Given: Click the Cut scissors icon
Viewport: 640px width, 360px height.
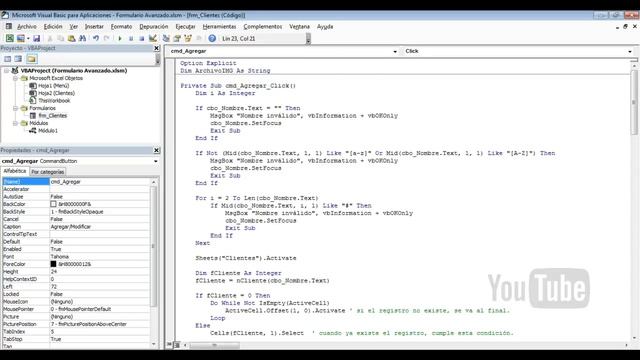Looking at the screenshot, I should click(x=50, y=38).
